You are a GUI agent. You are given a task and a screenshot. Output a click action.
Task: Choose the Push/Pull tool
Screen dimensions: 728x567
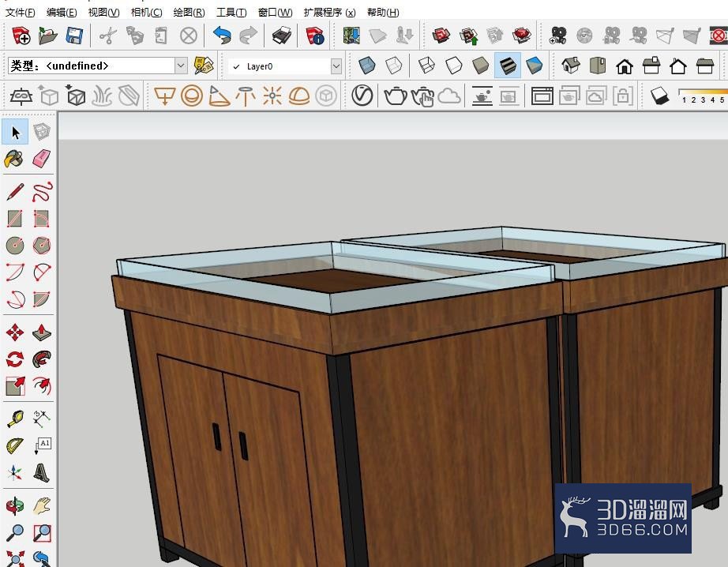(x=42, y=332)
